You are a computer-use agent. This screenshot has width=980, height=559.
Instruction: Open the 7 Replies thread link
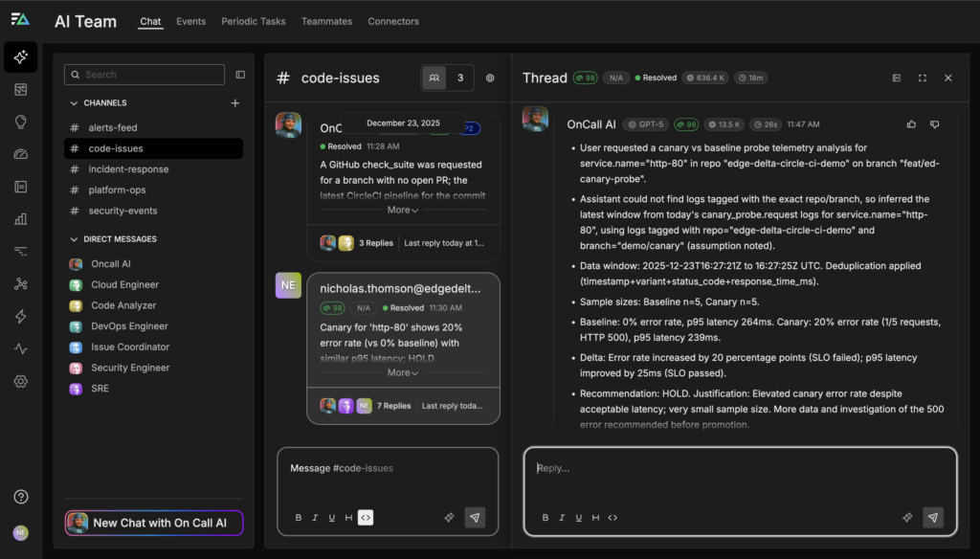click(x=392, y=405)
